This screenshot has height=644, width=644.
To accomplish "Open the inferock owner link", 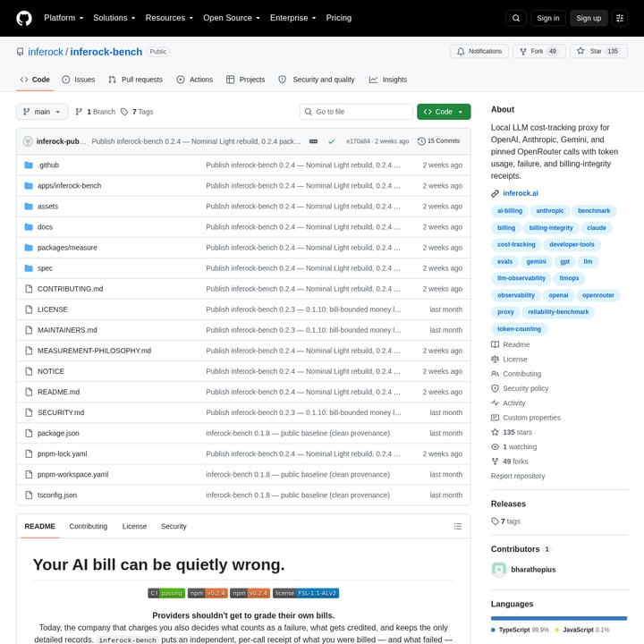I will [x=46, y=52].
